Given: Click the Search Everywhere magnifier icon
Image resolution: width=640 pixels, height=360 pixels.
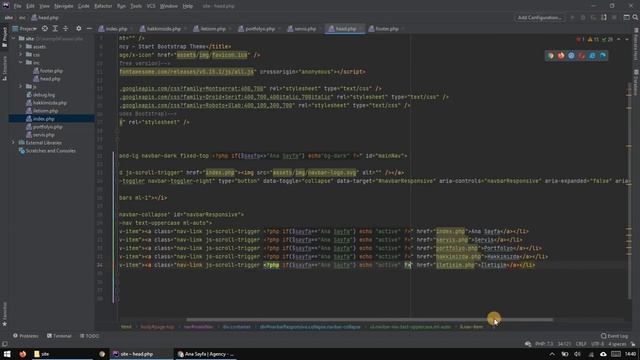Looking at the screenshot, I should pyautogui.click(x=635, y=18).
